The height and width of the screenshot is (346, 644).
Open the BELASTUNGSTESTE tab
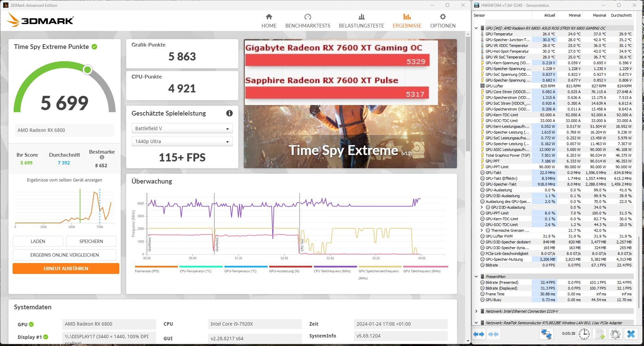click(x=361, y=21)
